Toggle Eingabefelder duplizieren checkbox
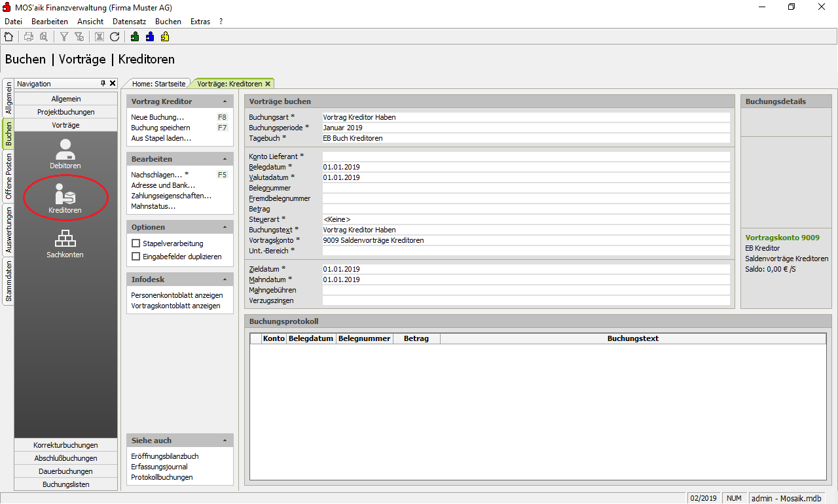The image size is (838, 504). (136, 257)
